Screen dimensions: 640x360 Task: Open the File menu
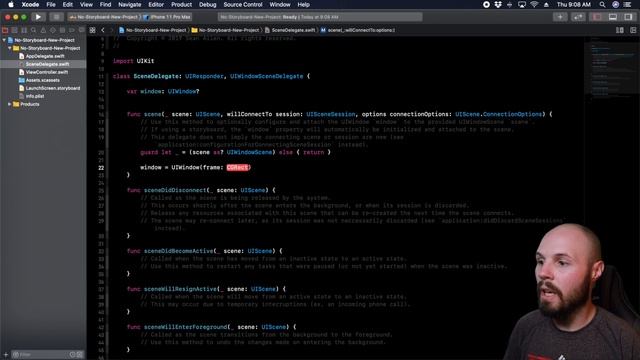[x=51, y=4]
